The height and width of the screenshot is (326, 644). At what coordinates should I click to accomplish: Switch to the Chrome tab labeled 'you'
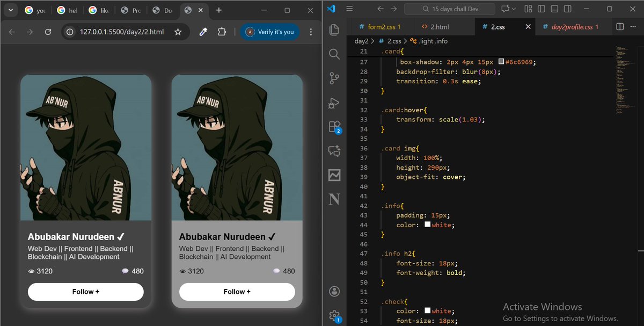(36, 10)
